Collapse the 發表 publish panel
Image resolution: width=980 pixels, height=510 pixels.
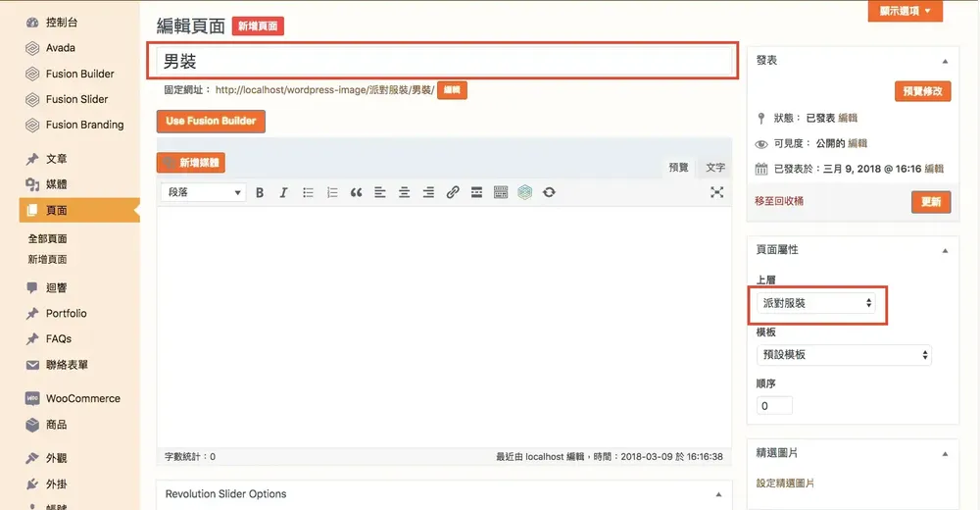[x=945, y=62]
